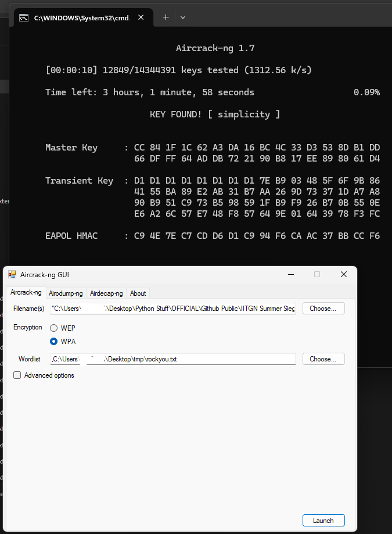Click the C:\WINDOWS\System32\cmd tab title

pos(82,18)
